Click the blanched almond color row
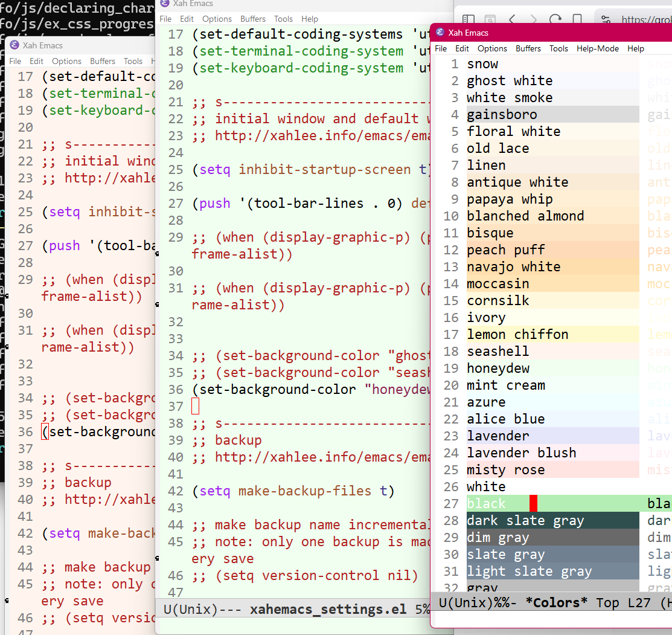 (553, 216)
